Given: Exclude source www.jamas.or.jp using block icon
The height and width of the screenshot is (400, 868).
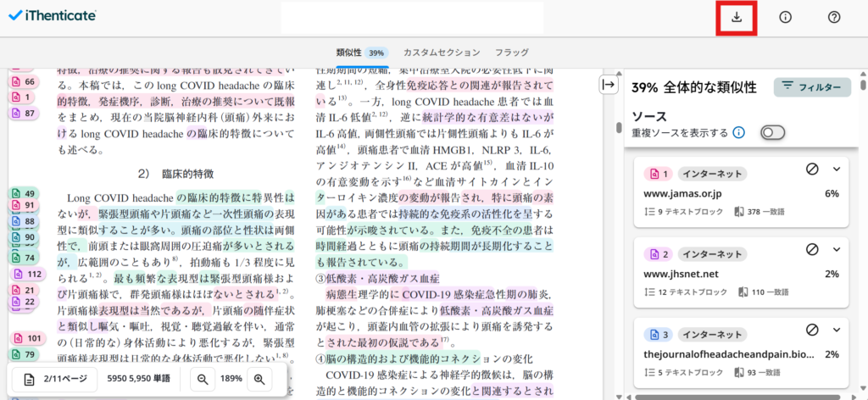Looking at the screenshot, I should [812, 170].
